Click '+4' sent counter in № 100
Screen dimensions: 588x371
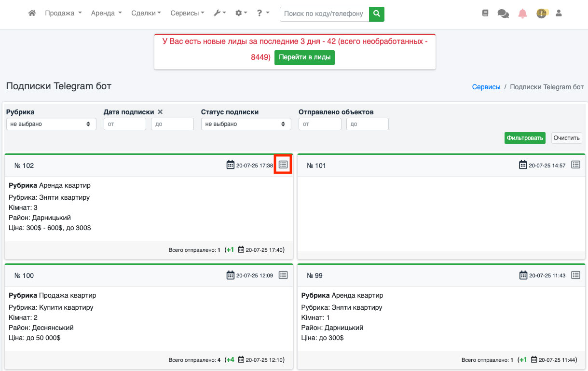230,360
